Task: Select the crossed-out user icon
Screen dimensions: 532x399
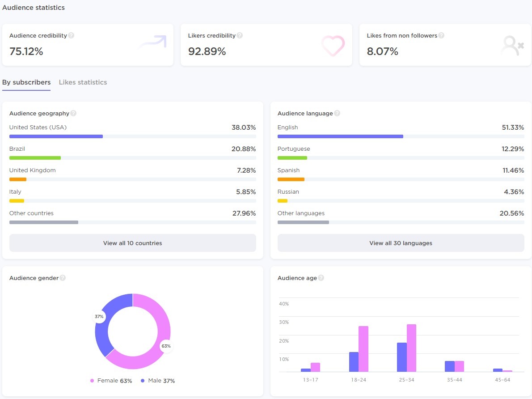Action: coord(512,45)
